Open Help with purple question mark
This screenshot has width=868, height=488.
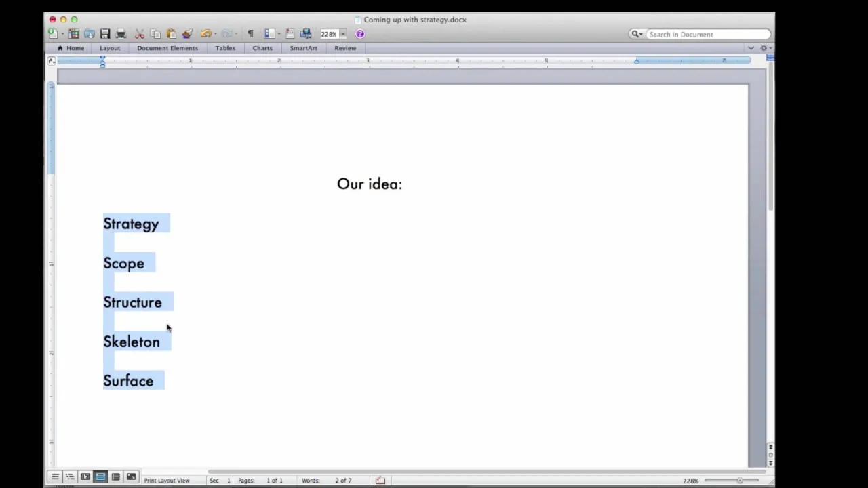360,34
